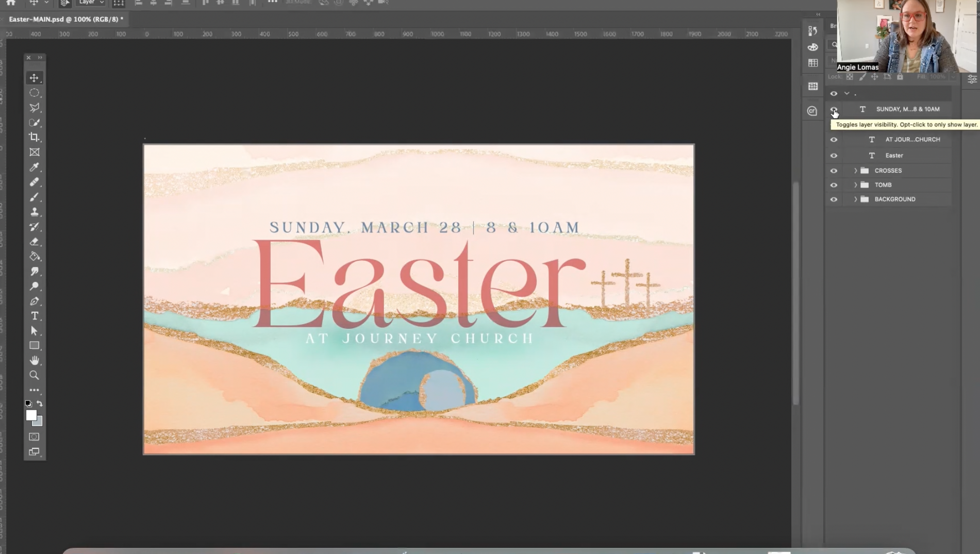Open the Layer type filter dropdown

[90, 2]
